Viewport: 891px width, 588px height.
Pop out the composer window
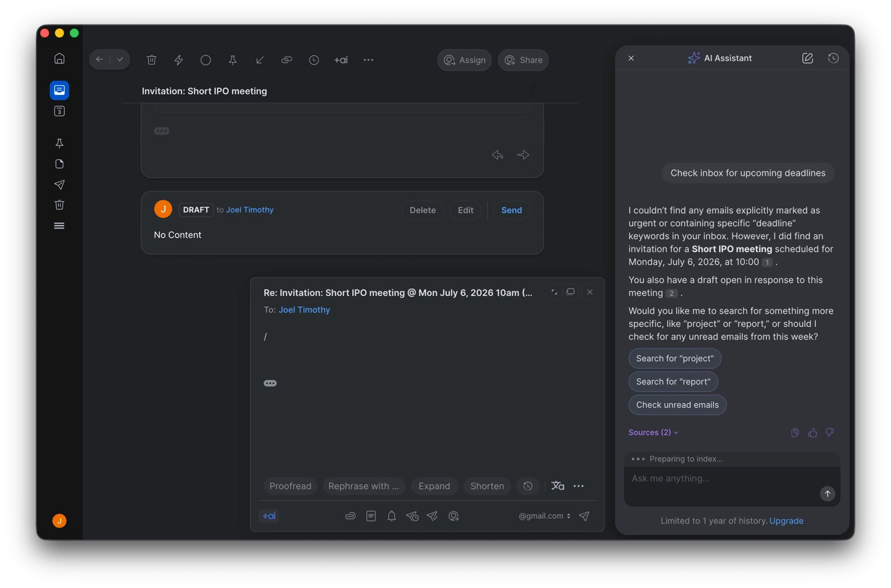[571, 292]
